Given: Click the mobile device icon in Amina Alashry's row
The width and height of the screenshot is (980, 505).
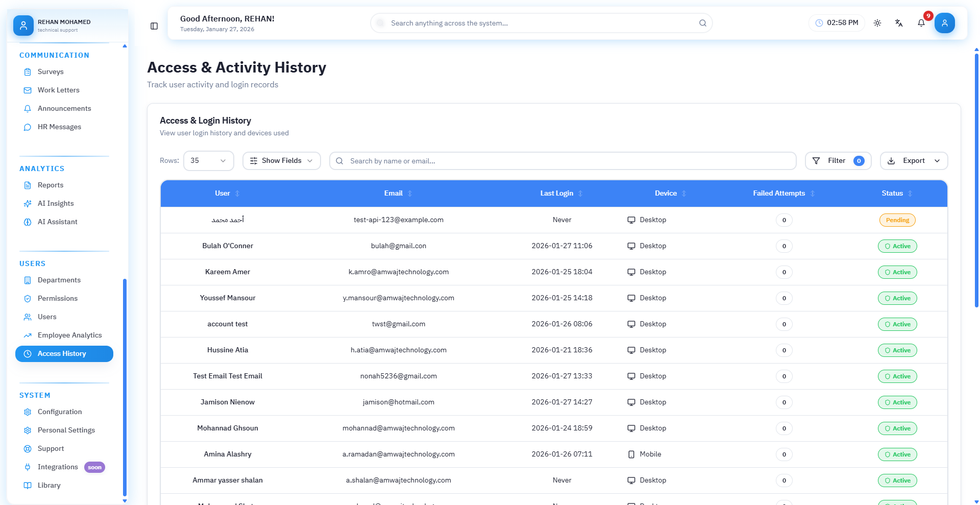Looking at the screenshot, I should pyautogui.click(x=631, y=454).
